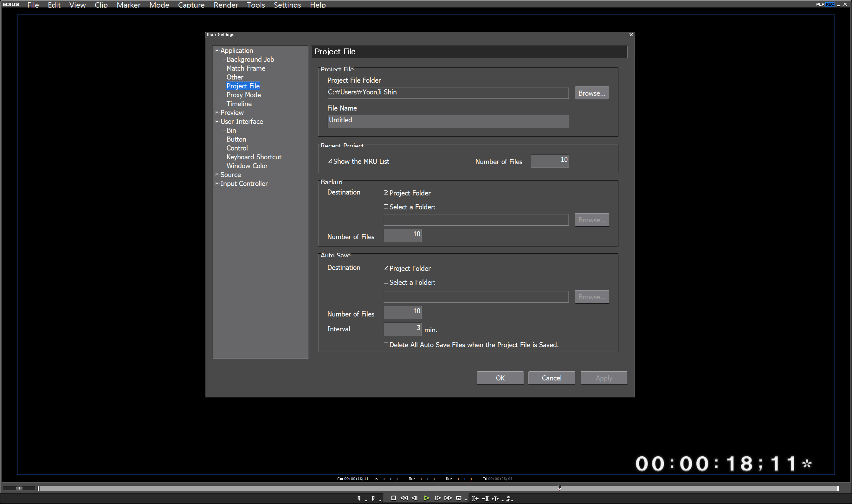
Task: Expand the Source tree node
Action: click(x=217, y=175)
